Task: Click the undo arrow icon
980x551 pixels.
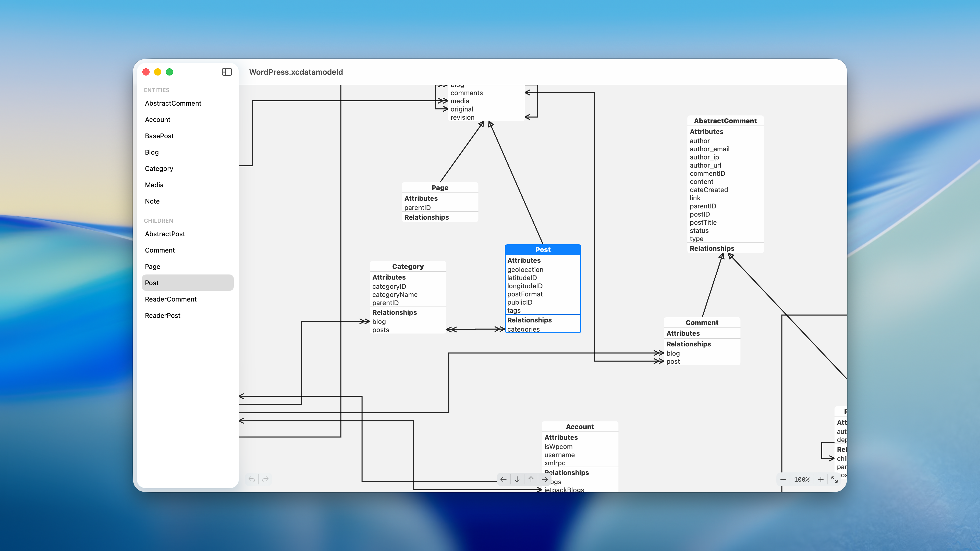Action: pyautogui.click(x=251, y=479)
